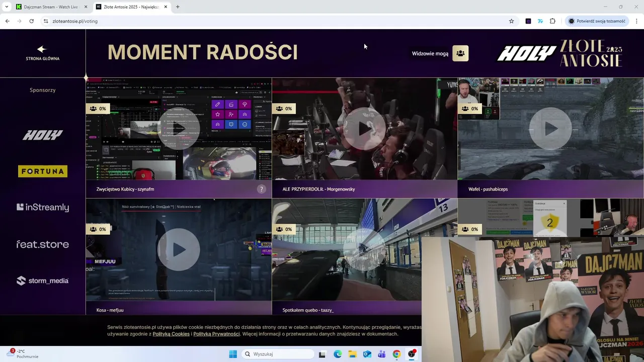Click the 0% vote badge on Kosa clip
This screenshot has width=644, height=362.
point(98,229)
